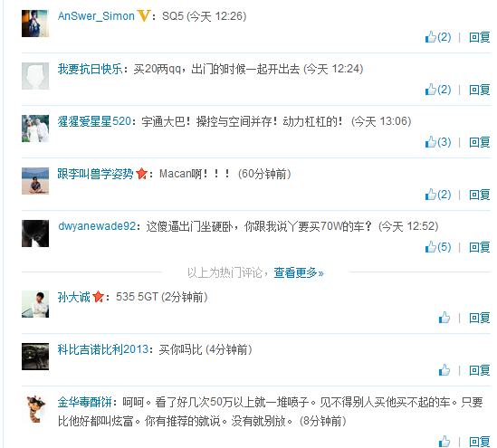Like 金华毒酥饼's comment
Screen dimensions: 497x448
(444, 442)
